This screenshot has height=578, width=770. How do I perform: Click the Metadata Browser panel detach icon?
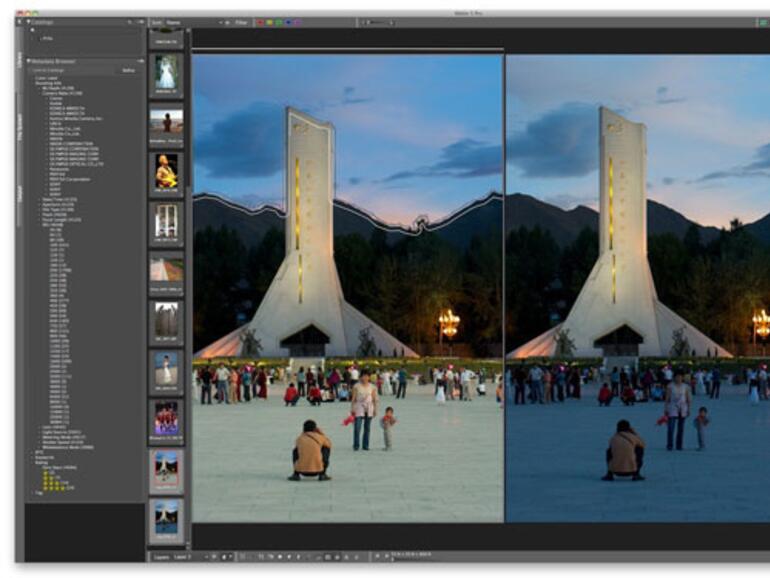(140, 61)
